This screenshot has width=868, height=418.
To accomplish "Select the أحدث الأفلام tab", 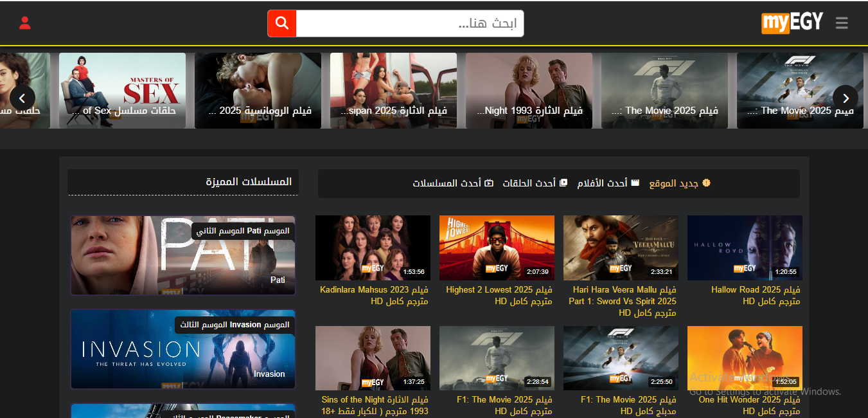I will coord(608,183).
